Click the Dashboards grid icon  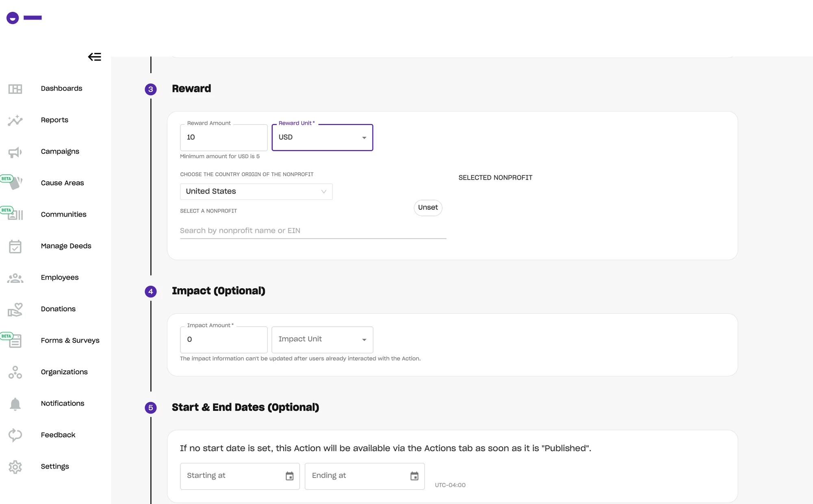[15, 89]
